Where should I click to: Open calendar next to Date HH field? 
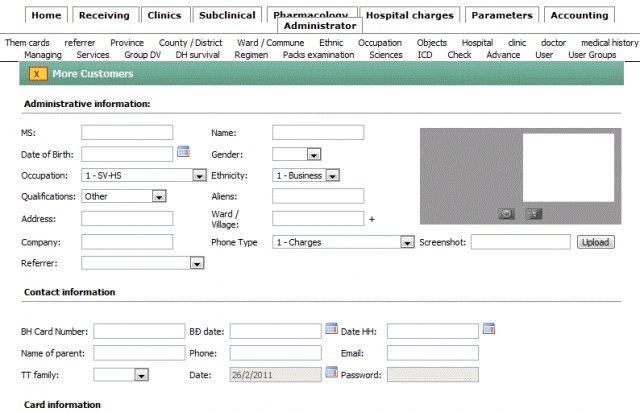[489, 329]
